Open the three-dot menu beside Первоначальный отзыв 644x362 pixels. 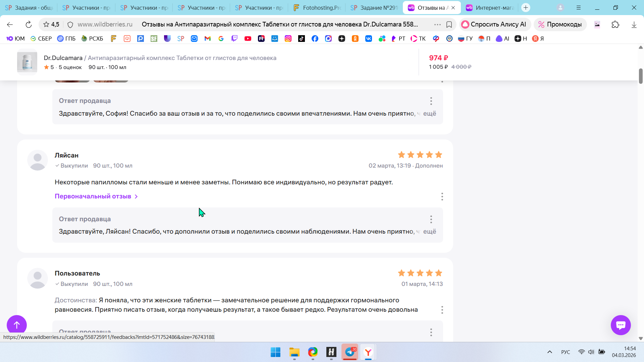point(442,196)
